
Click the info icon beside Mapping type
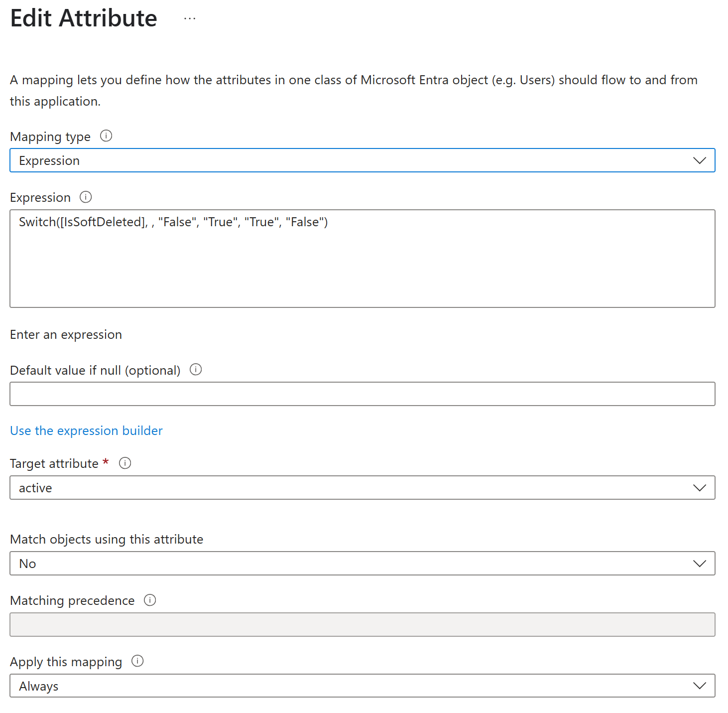[x=106, y=136]
